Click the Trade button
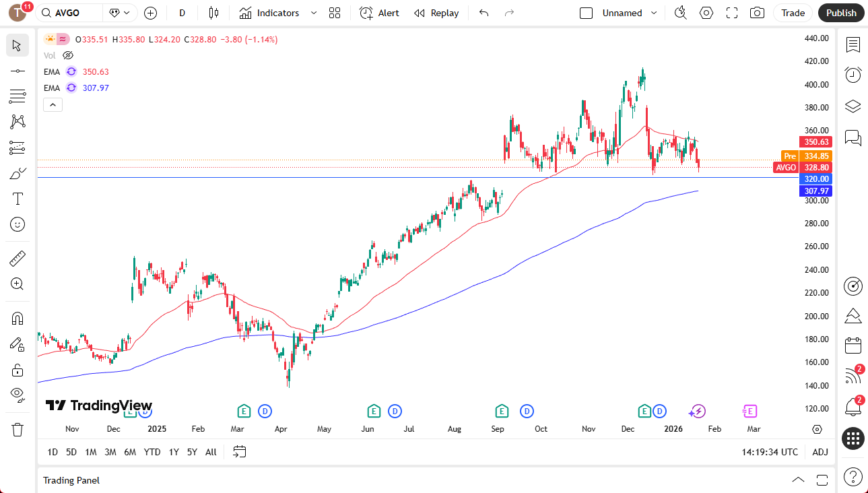 coord(793,13)
